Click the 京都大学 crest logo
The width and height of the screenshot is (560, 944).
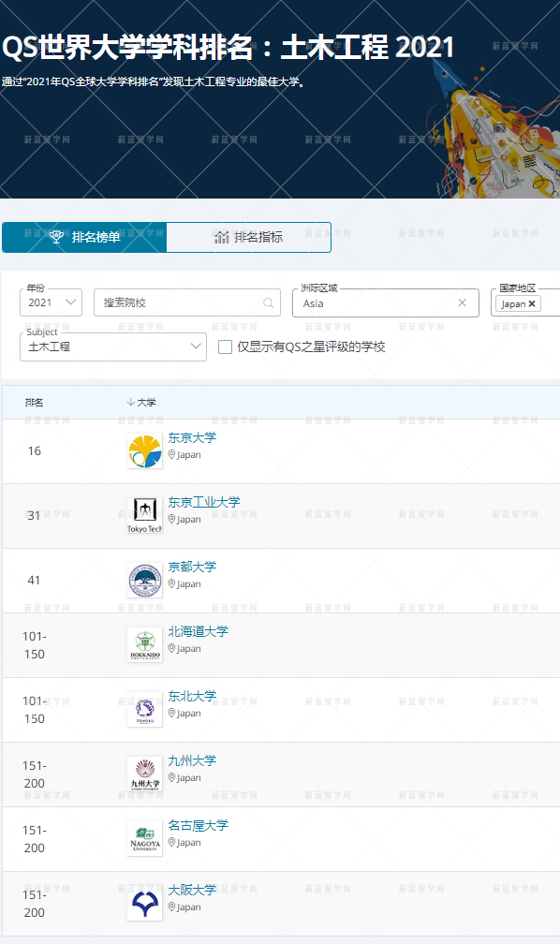[x=144, y=581]
